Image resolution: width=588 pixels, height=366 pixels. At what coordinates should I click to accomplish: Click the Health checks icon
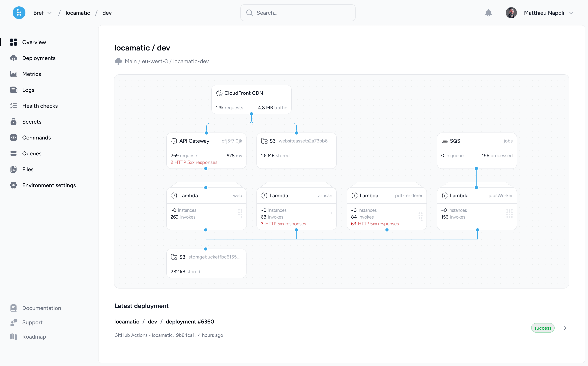click(13, 106)
